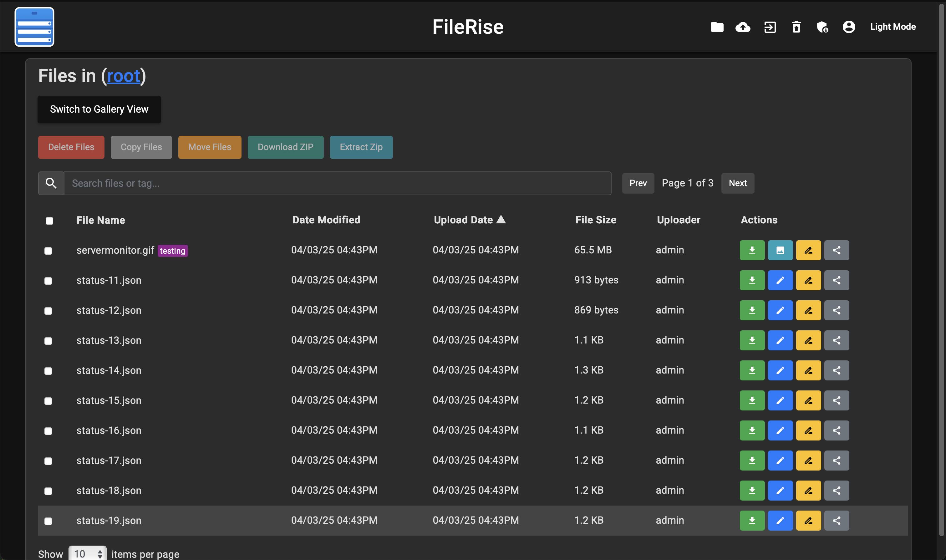Toggle the select-all files checkbox
The width and height of the screenshot is (946, 560).
click(49, 221)
